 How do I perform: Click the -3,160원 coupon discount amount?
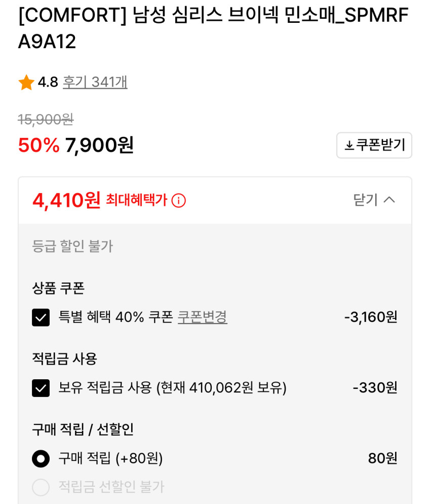coord(371,317)
